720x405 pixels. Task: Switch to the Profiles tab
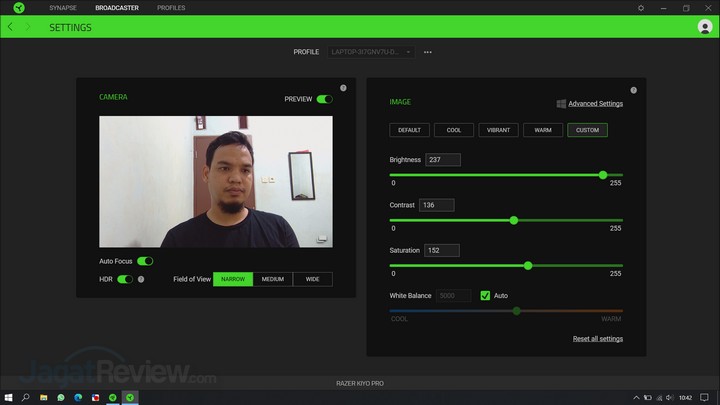(x=171, y=8)
